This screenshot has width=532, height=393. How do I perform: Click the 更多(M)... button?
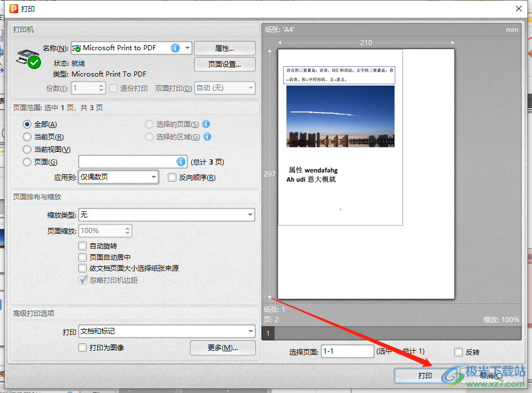[223, 348]
